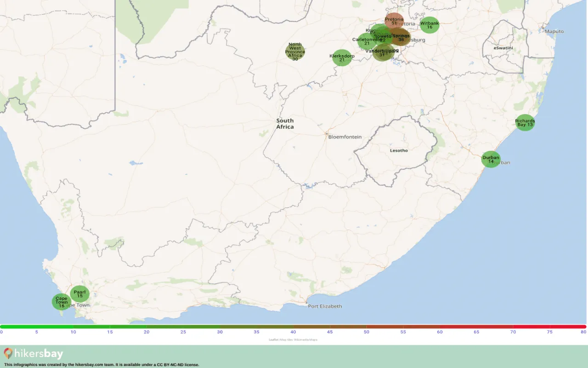Screen dimensions: 588x368
Task: Click the Klerksdorp 21 marker
Action: [342, 57]
